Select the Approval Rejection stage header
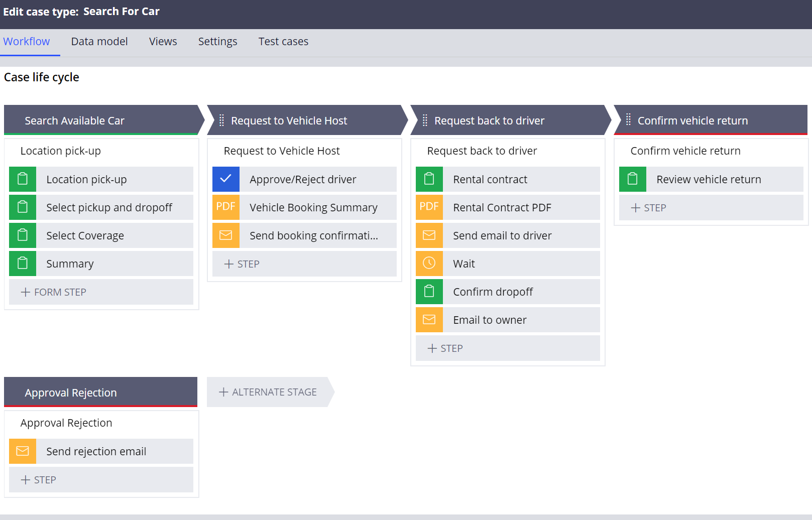 (100, 392)
